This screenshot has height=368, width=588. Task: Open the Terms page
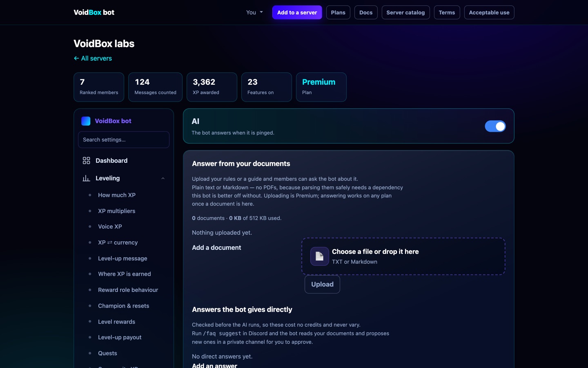[x=447, y=13]
